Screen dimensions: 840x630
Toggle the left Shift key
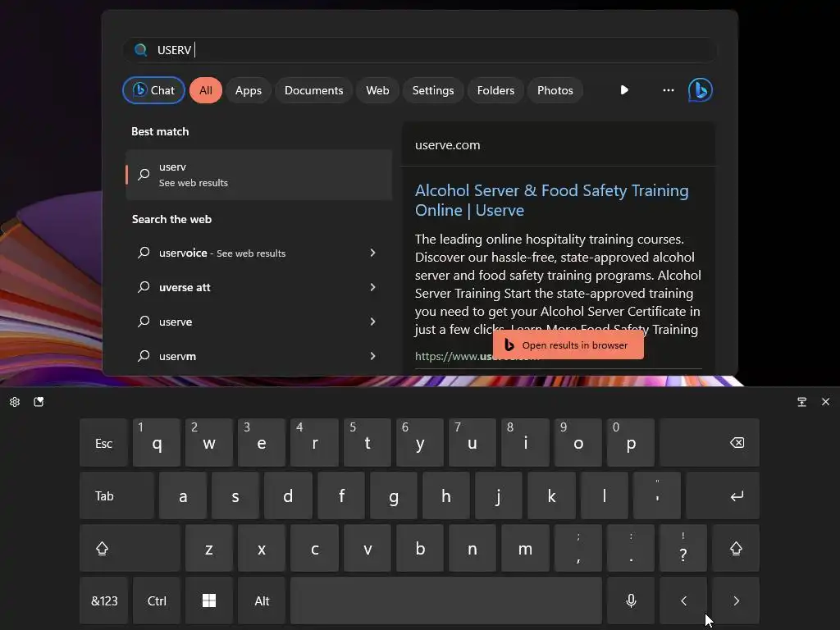pos(130,548)
